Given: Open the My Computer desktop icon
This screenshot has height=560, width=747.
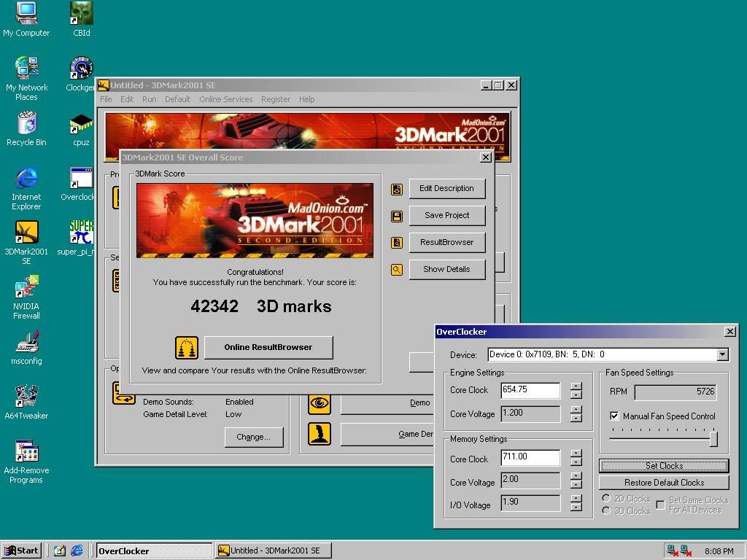Looking at the screenshot, I should (26, 20).
